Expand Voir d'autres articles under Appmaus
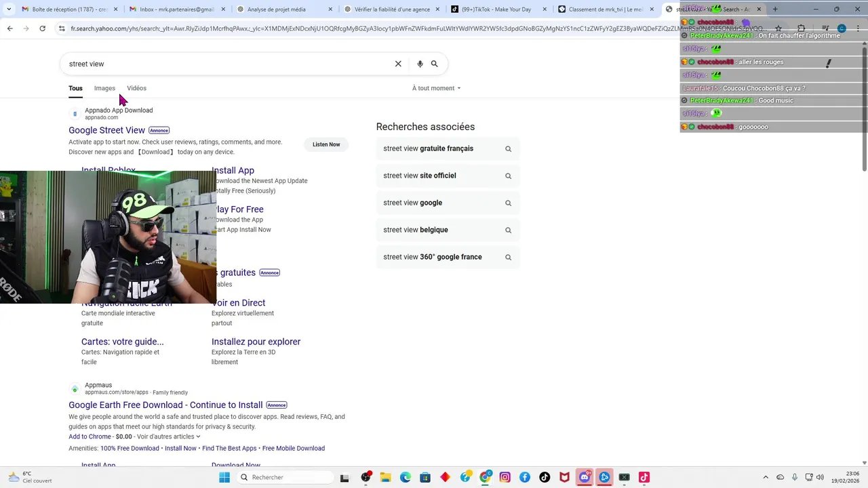The height and width of the screenshot is (488, 868). tap(168, 436)
